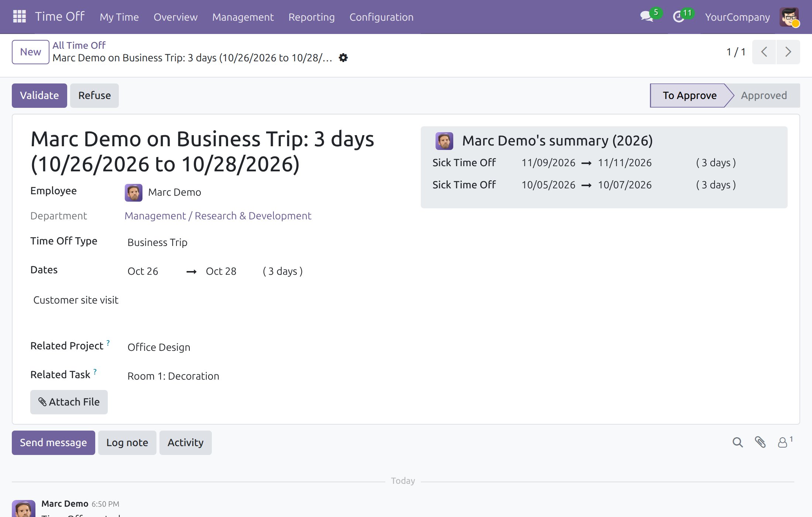
Task: Show followers icon in chatter
Action: point(785,442)
